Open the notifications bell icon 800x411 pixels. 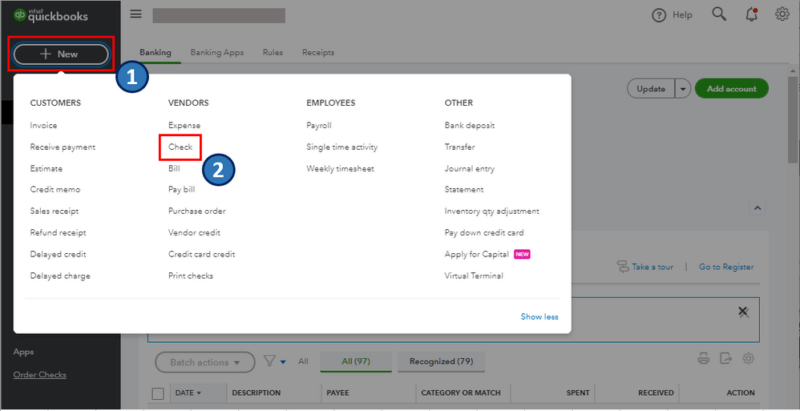click(x=751, y=15)
